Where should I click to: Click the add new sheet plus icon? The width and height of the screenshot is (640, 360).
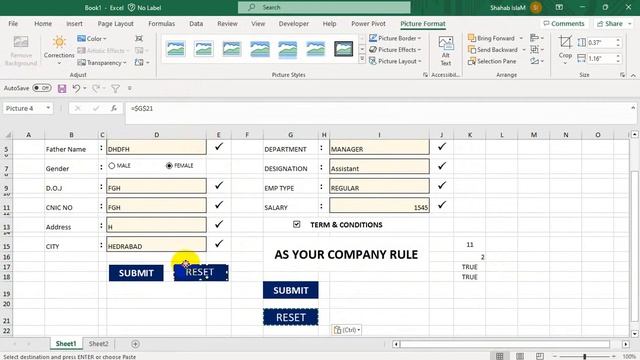pos(136,344)
